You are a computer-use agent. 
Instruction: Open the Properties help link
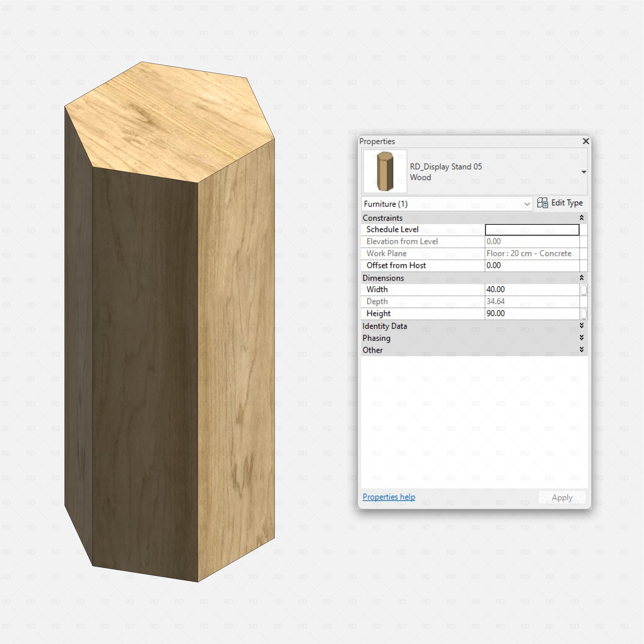(x=389, y=497)
